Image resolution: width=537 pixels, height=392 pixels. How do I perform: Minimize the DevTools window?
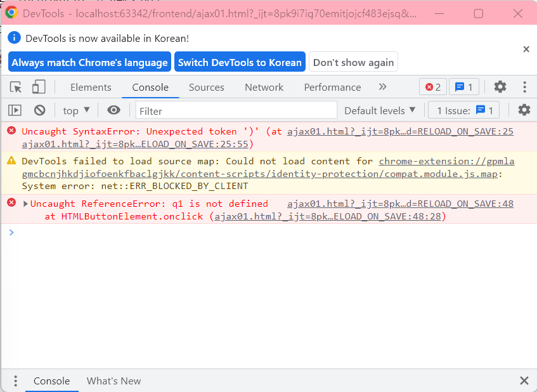(x=439, y=13)
